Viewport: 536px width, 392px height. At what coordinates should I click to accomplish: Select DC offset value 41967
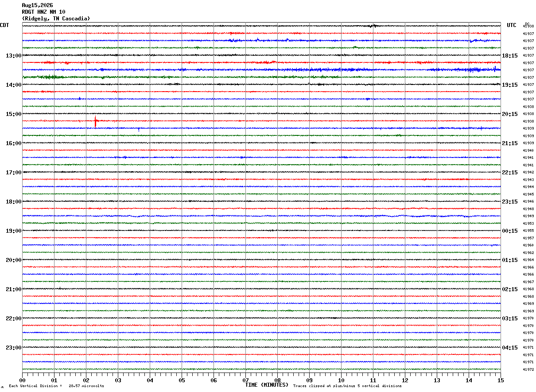pyautogui.click(x=528, y=282)
